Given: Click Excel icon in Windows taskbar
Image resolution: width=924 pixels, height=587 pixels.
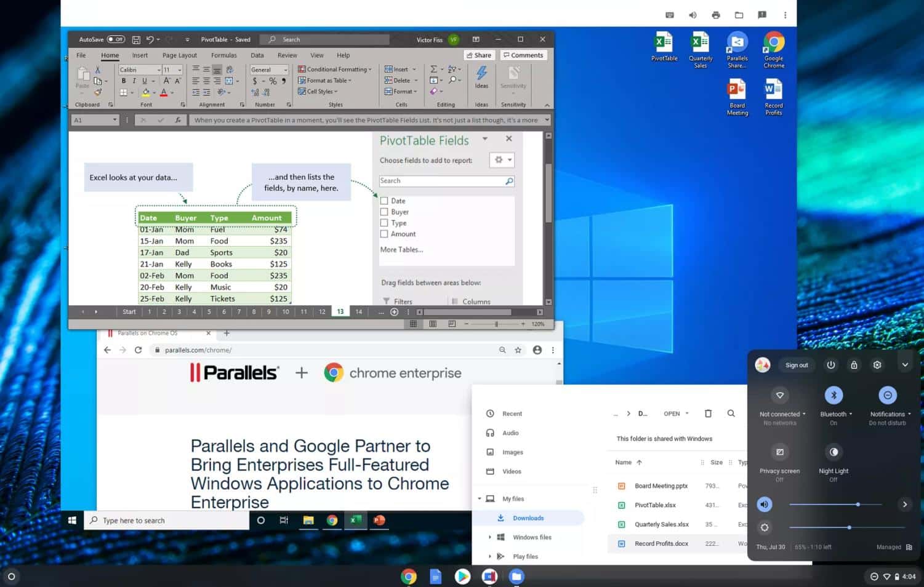Looking at the screenshot, I should tap(356, 520).
